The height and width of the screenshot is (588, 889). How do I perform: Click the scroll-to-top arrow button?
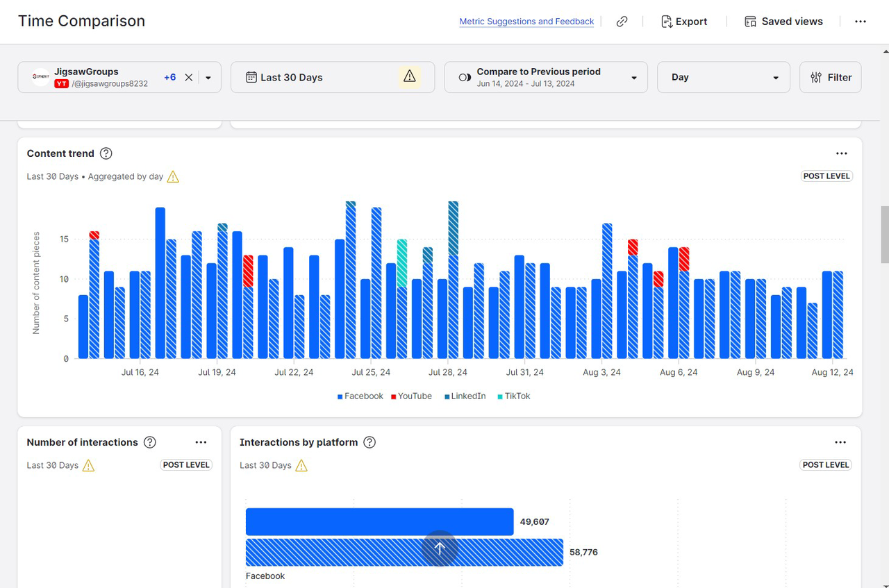click(439, 548)
